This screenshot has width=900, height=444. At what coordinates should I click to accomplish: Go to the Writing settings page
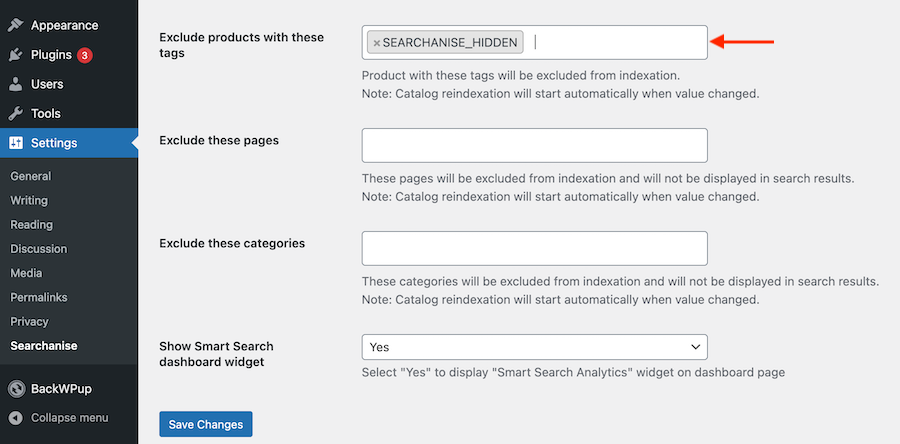[x=29, y=200]
